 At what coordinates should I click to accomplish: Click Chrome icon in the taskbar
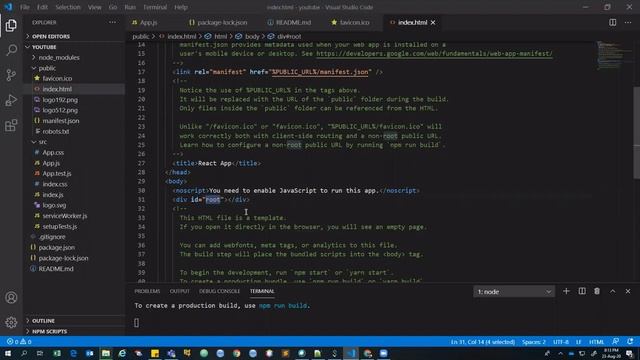(x=237, y=353)
